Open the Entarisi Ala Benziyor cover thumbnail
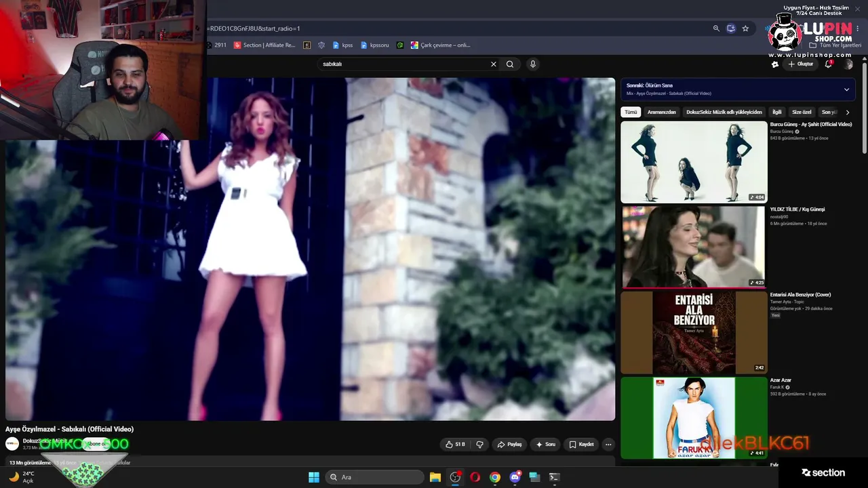Viewport: 868px width, 488px height. coord(694,333)
